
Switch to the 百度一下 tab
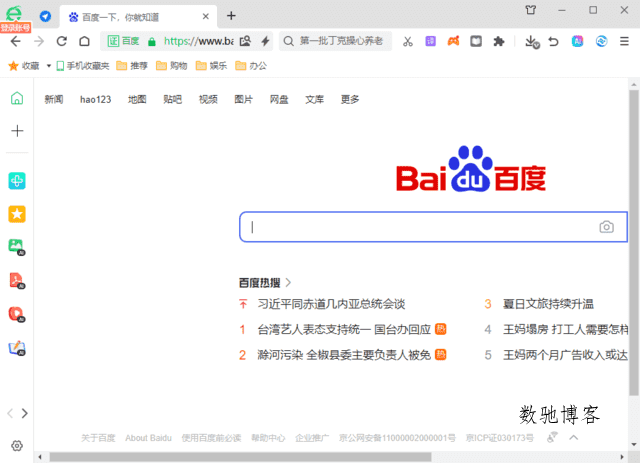(138, 17)
